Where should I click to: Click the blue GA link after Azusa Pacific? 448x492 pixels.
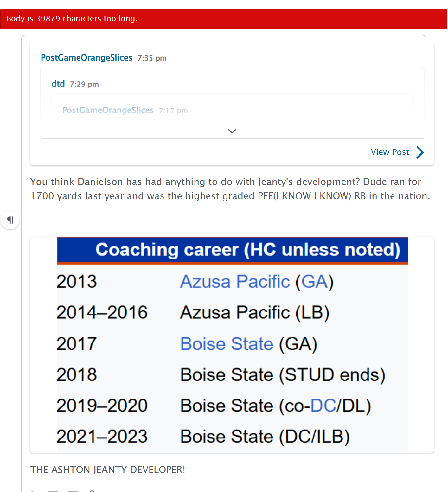click(x=314, y=281)
